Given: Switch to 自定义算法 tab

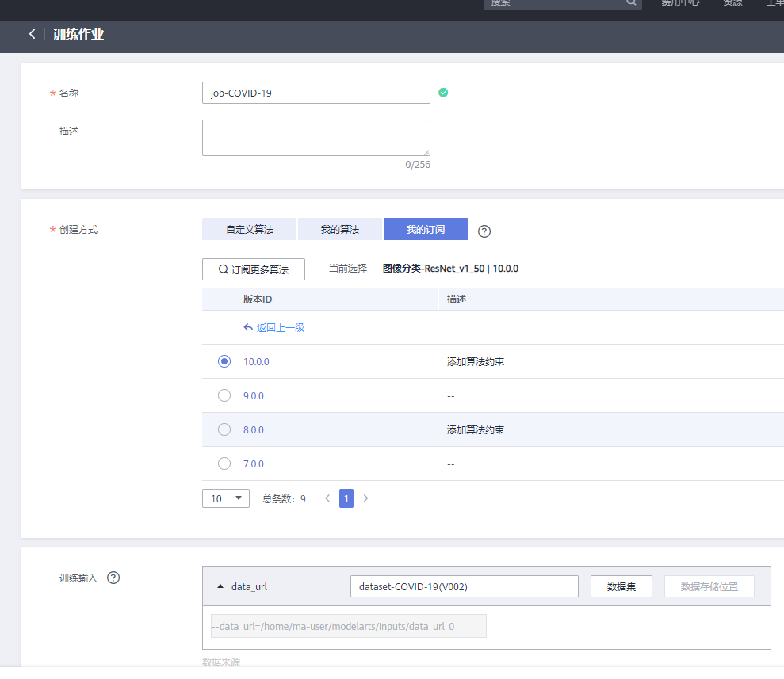Looking at the screenshot, I should [250, 229].
